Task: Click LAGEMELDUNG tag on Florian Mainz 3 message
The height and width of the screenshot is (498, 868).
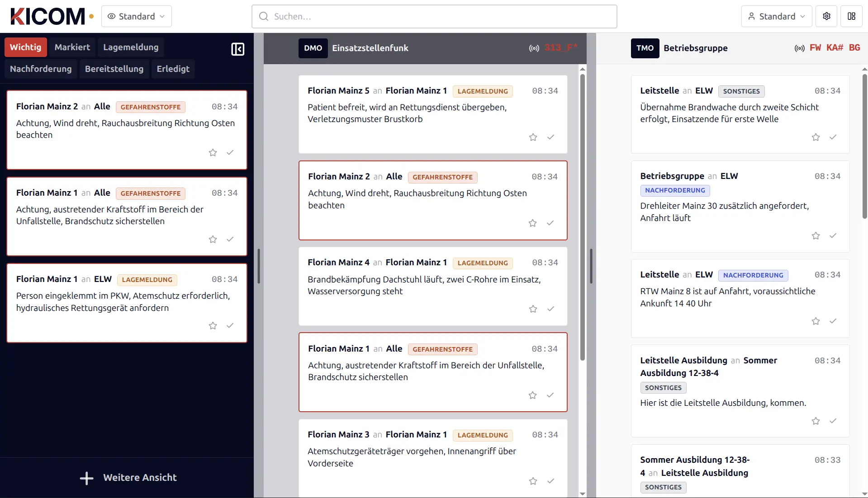Action: (x=483, y=435)
